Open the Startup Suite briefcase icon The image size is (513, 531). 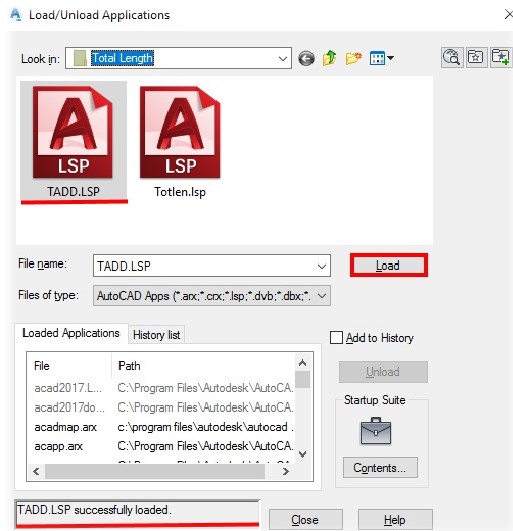(376, 431)
